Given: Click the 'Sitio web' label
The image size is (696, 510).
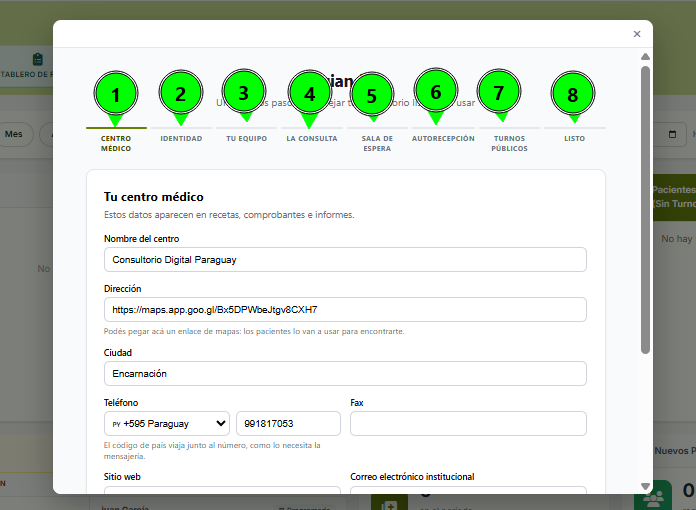Looking at the screenshot, I should tap(122, 477).
